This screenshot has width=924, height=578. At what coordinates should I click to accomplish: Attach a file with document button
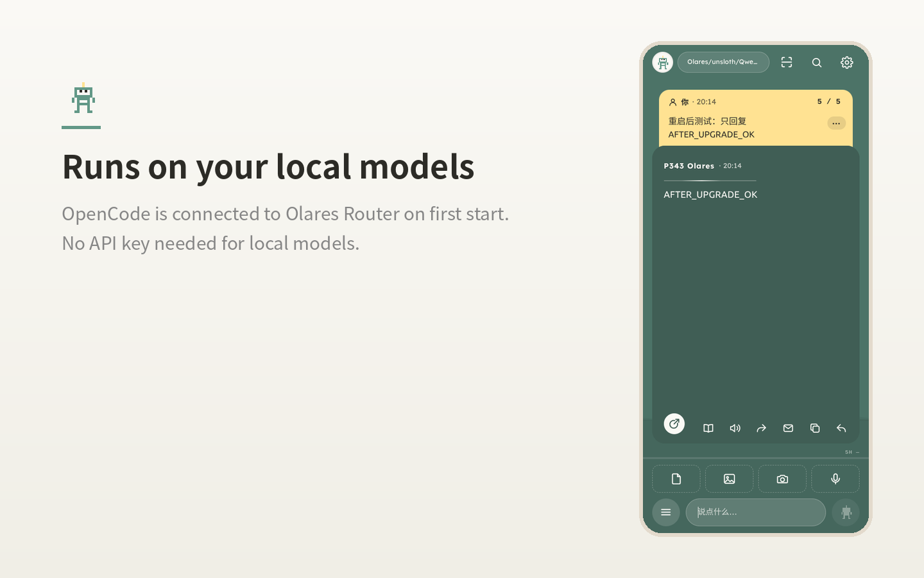(676, 479)
